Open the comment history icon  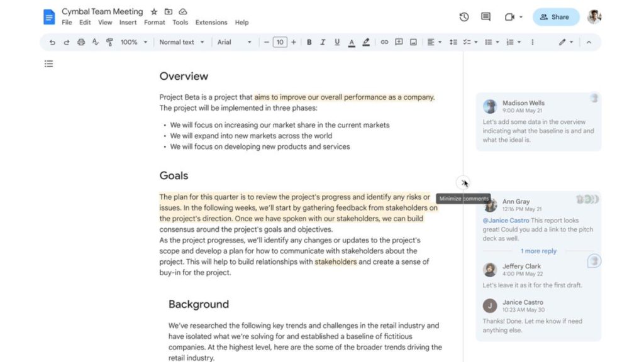[486, 17]
